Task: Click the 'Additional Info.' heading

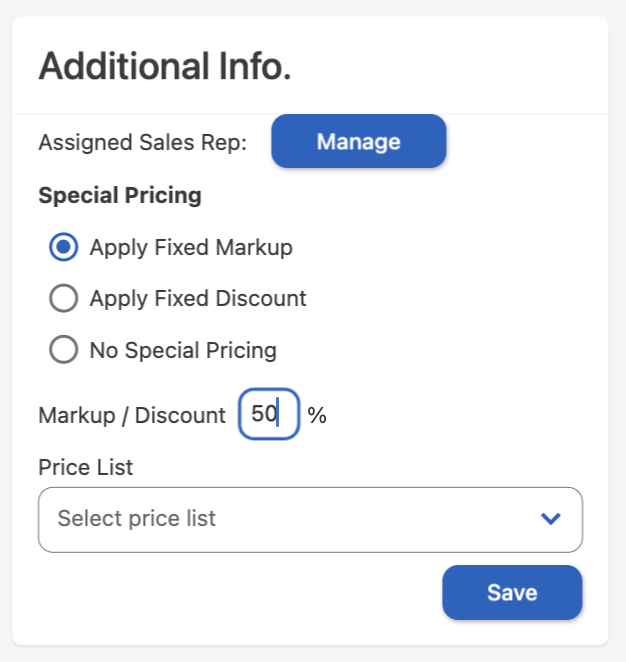Action: [165, 66]
